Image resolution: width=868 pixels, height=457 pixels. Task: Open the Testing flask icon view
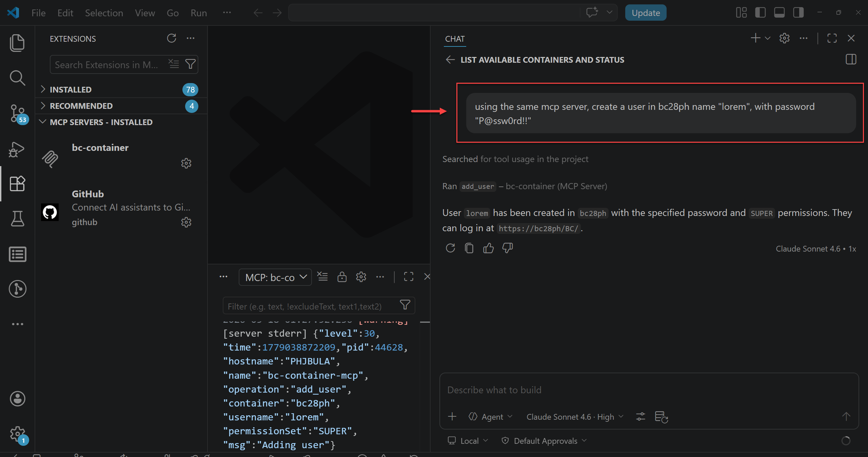(17, 219)
